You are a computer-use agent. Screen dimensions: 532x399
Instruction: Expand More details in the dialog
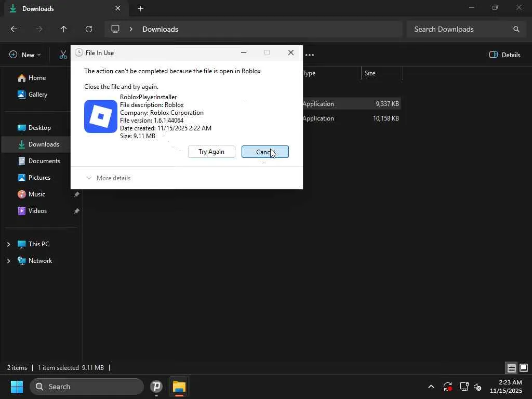(109, 178)
